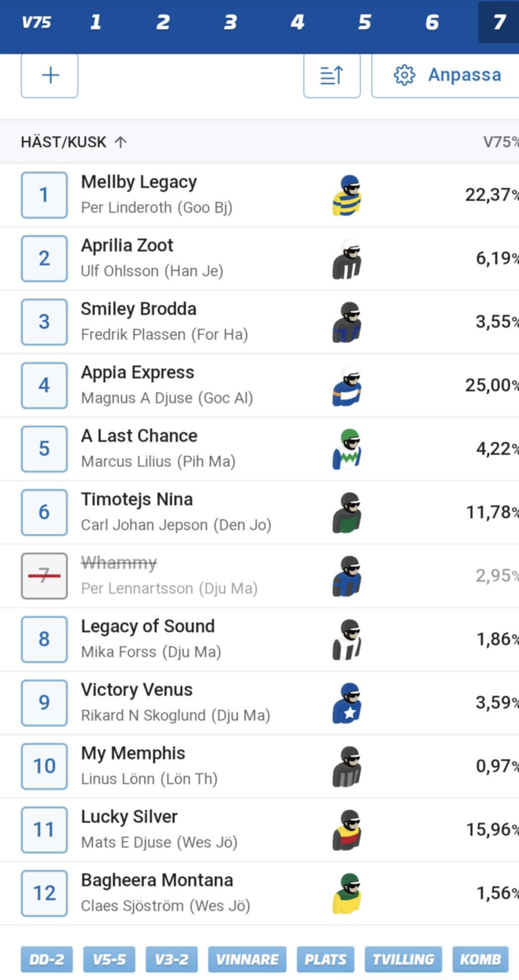Open the sort order icon button
This screenshot has height=980, width=519.
[332, 75]
